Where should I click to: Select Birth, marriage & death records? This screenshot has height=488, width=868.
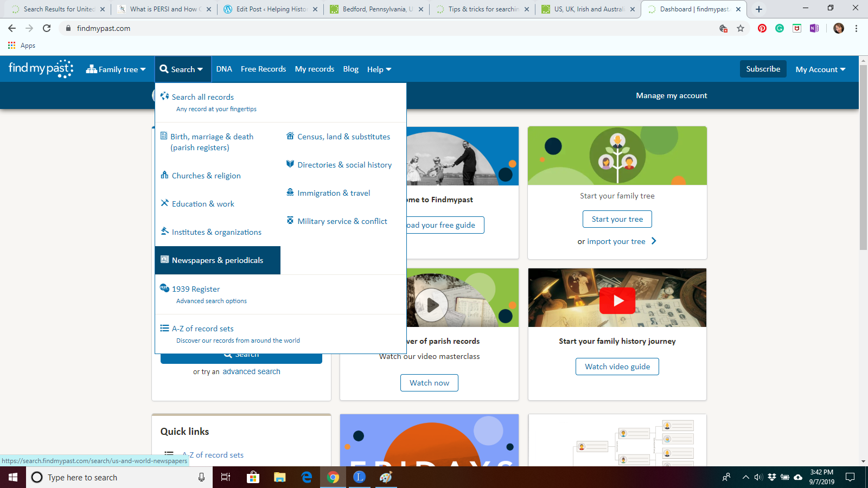(x=212, y=137)
